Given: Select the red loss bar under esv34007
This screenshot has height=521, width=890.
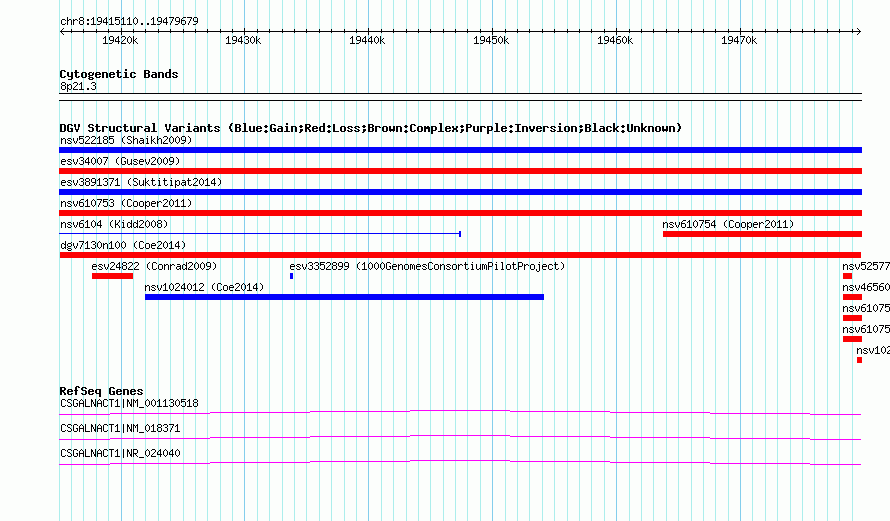Looking at the screenshot, I should (460, 171).
